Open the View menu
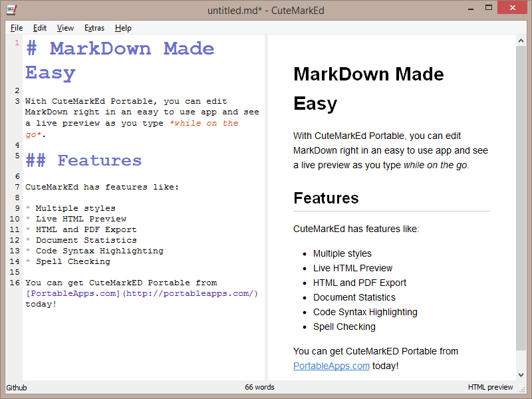This screenshot has height=399, width=532. coord(65,28)
